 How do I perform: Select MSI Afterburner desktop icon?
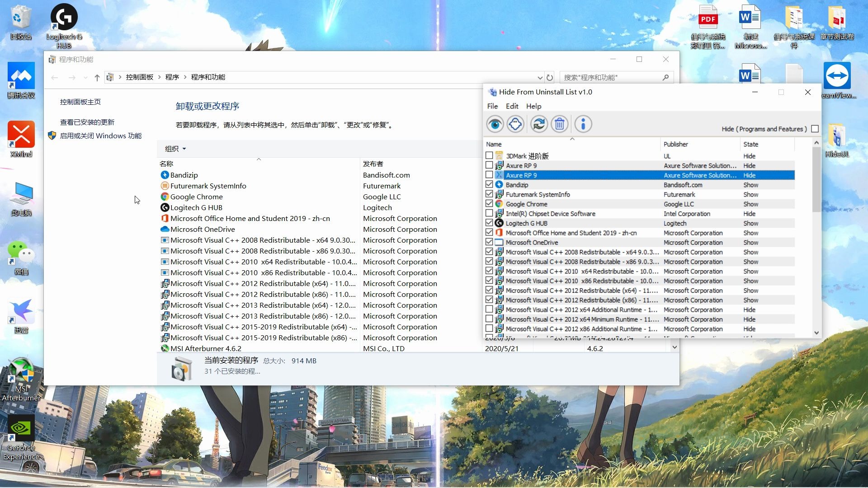pos(21,380)
